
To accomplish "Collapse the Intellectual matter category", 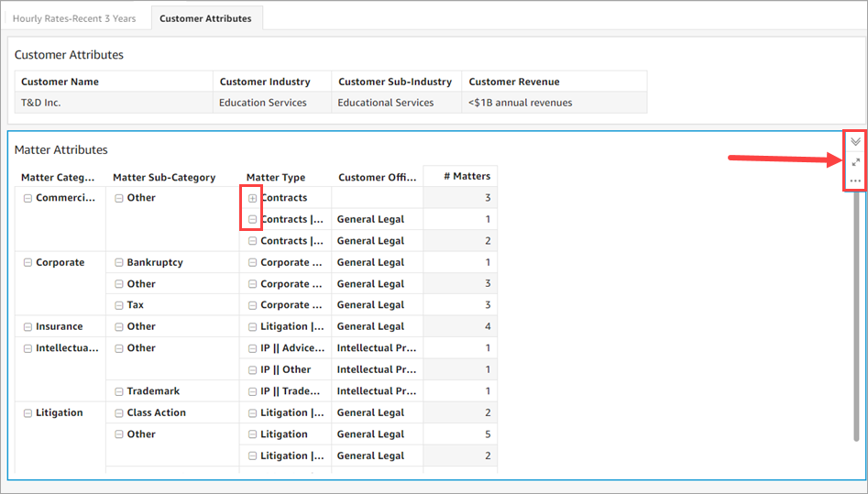I will [27, 348].
